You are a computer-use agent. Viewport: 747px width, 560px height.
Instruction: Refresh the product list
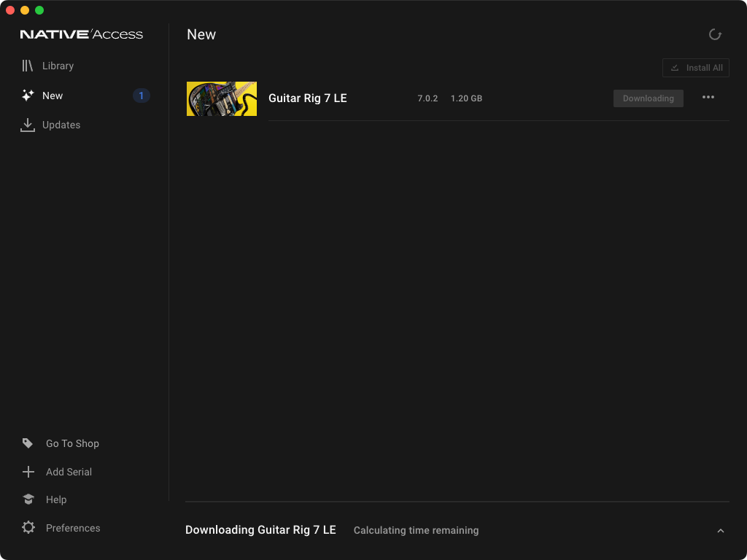pos(715,34)
